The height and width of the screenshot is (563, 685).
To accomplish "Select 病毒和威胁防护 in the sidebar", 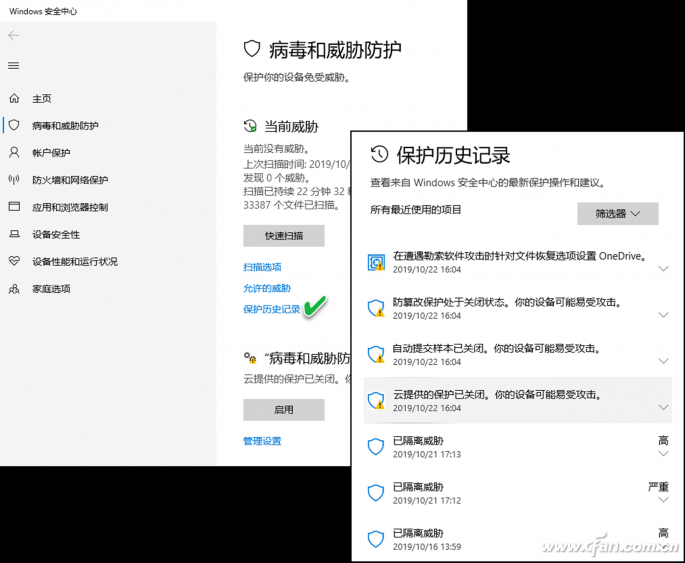I will click(x=65, y=126).
